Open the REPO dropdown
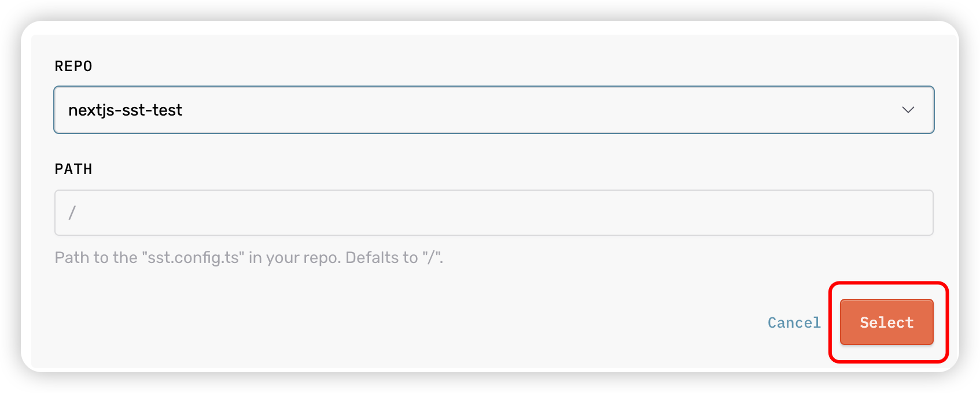 [x=493, y=110]
